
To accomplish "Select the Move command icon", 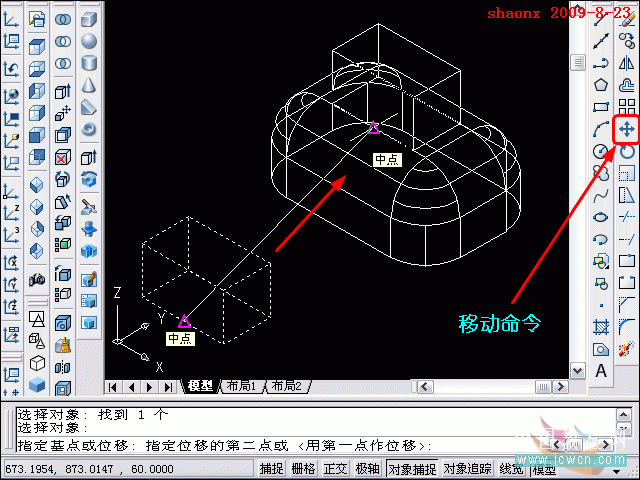I will pyautogui.click(x=627, y=130).
